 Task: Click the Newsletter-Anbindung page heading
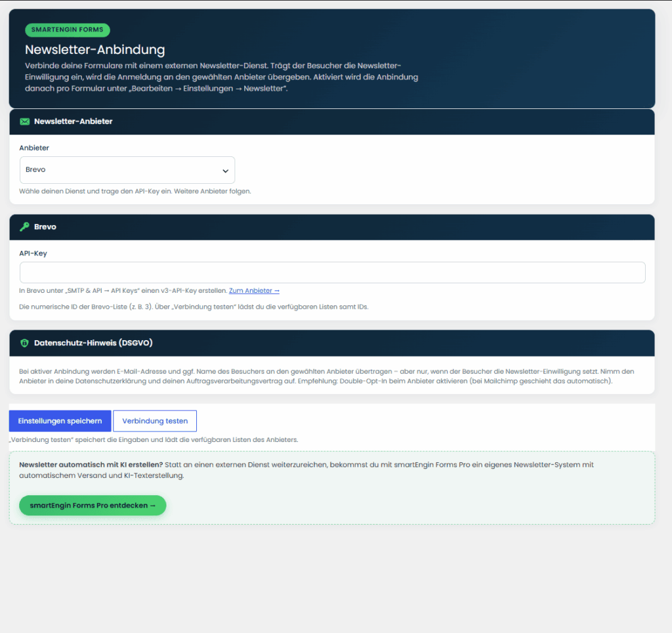(94, 49)
